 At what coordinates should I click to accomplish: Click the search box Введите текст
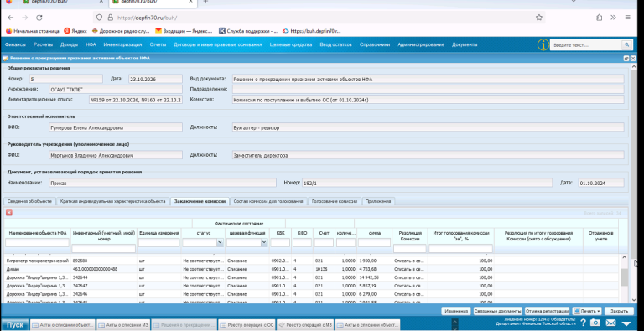pos(585,44)
